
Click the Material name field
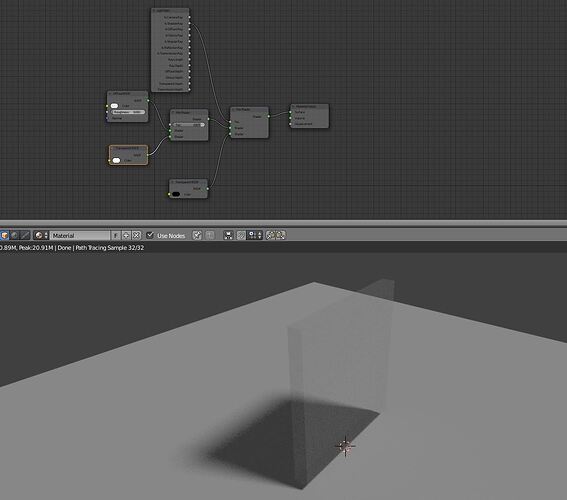(80, 235)
